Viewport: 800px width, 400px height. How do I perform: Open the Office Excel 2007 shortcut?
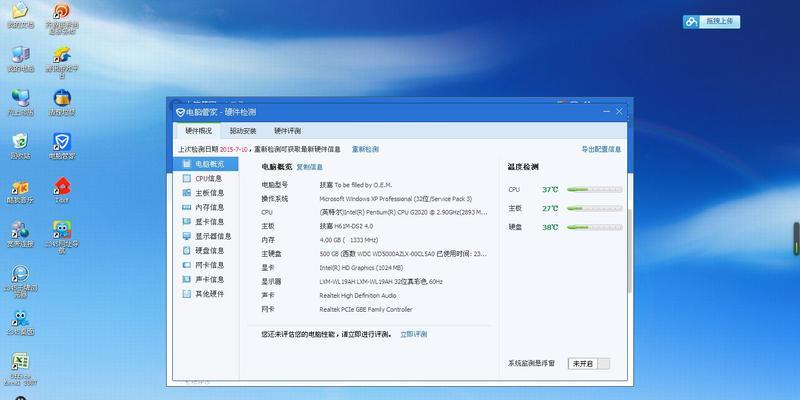pos(20,368)
